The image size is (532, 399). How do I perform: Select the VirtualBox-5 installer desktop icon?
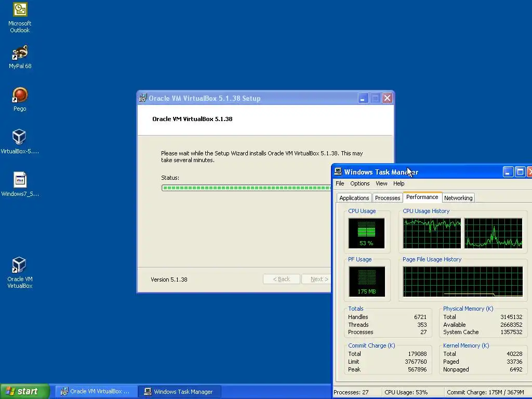point(20,142)
